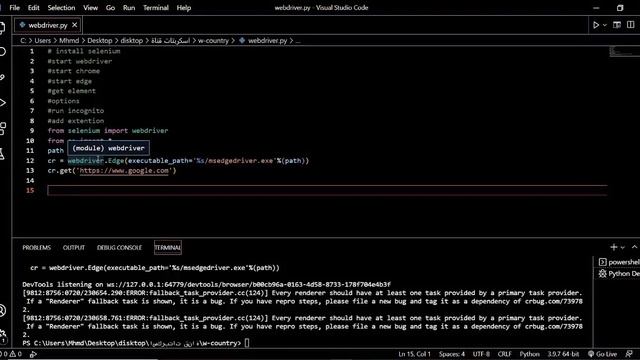The image size is (640, 360).
Task: Click 'Users' in the breadcrumb path
Action: coord(42,40)
